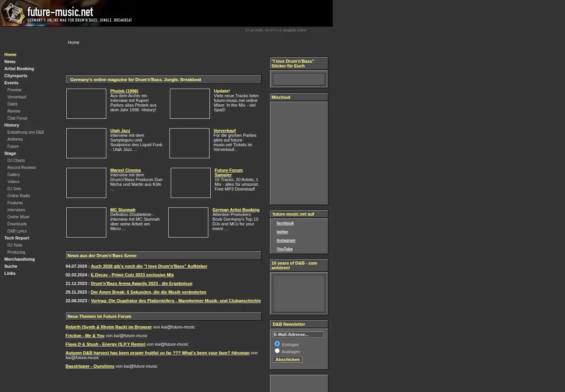Open the Instagram link

(x=286, y=240)
